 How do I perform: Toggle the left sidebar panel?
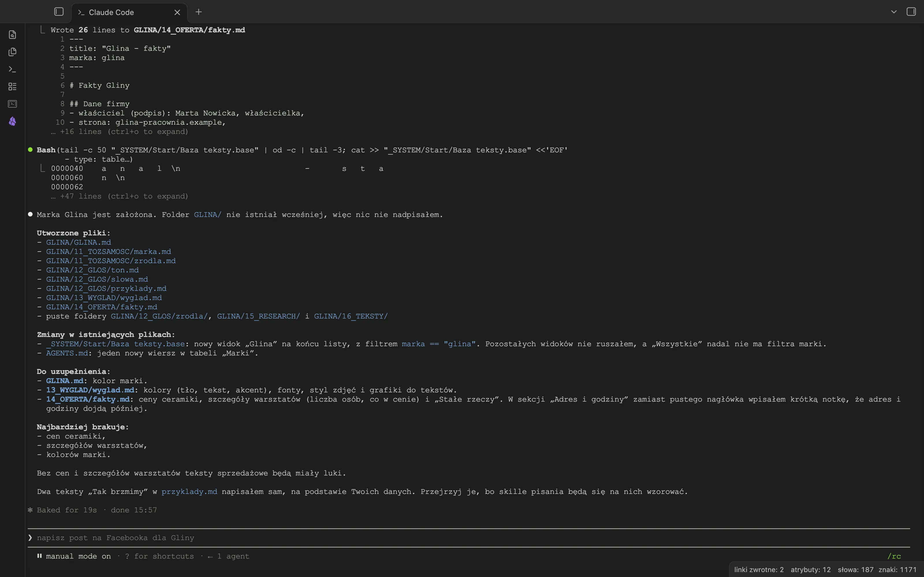point(59,12)
